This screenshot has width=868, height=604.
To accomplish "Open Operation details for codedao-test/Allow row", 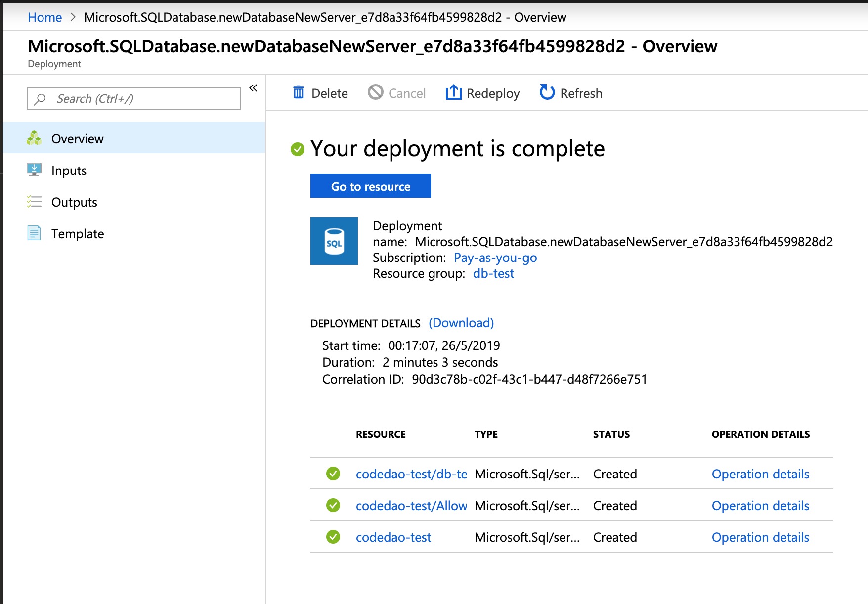I will point(760,506).
